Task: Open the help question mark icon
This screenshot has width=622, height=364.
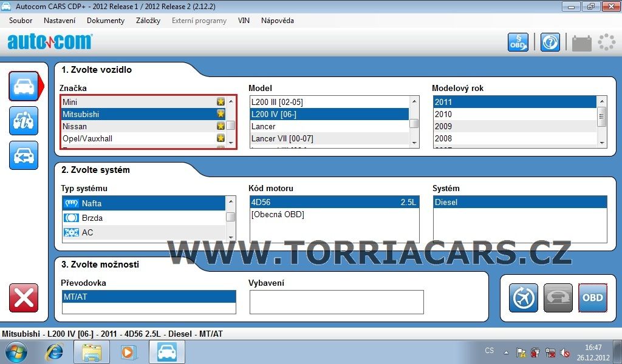Action: (550, 42)
